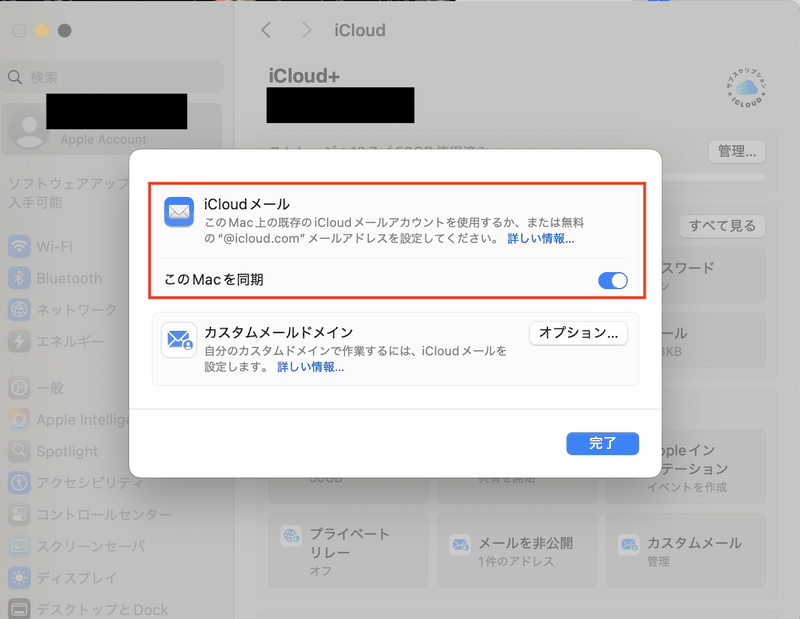Click the 管理… storage button
The height and width of the screenshot is (619, 800).
[737, 152]
